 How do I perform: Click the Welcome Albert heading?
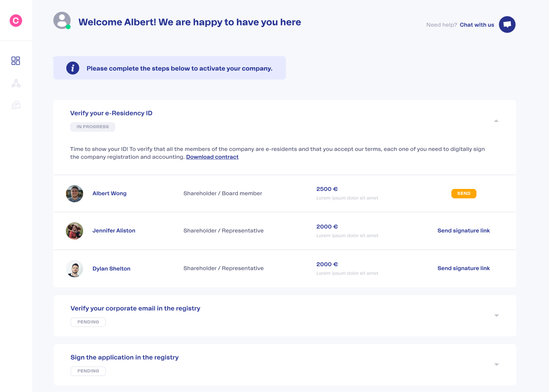pyautogui.click(x=190, y=22)
